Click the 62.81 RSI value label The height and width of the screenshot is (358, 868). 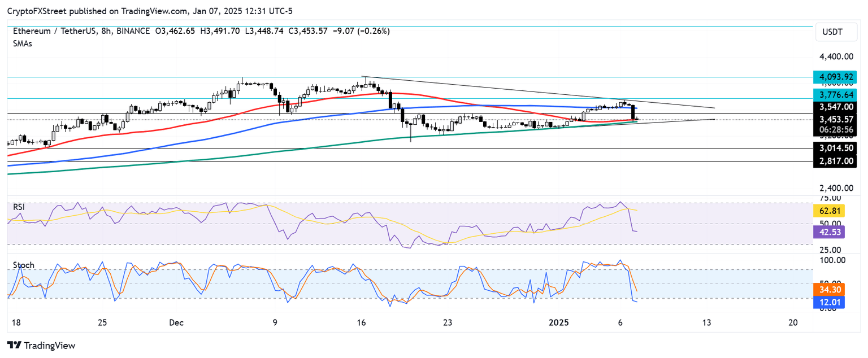click(x=828, y=210)
